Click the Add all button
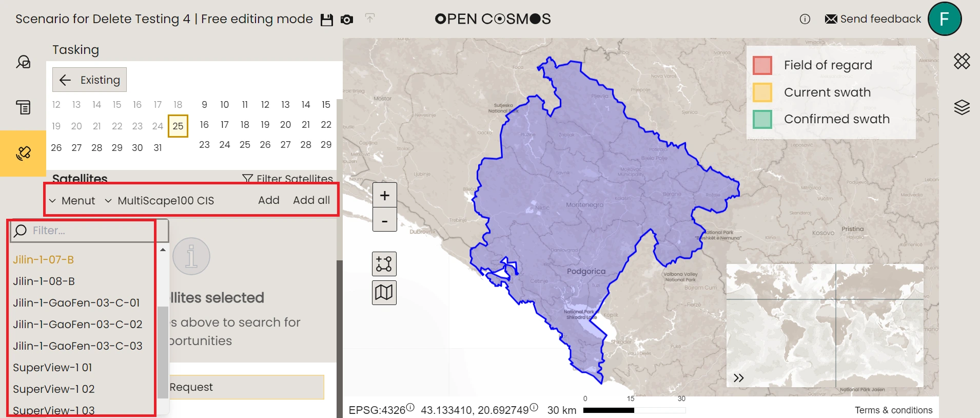 coord(311,200)
